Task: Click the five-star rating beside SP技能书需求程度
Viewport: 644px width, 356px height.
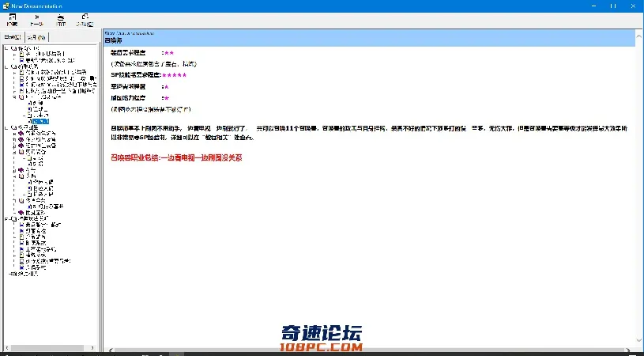Action: tap(175, 75)
